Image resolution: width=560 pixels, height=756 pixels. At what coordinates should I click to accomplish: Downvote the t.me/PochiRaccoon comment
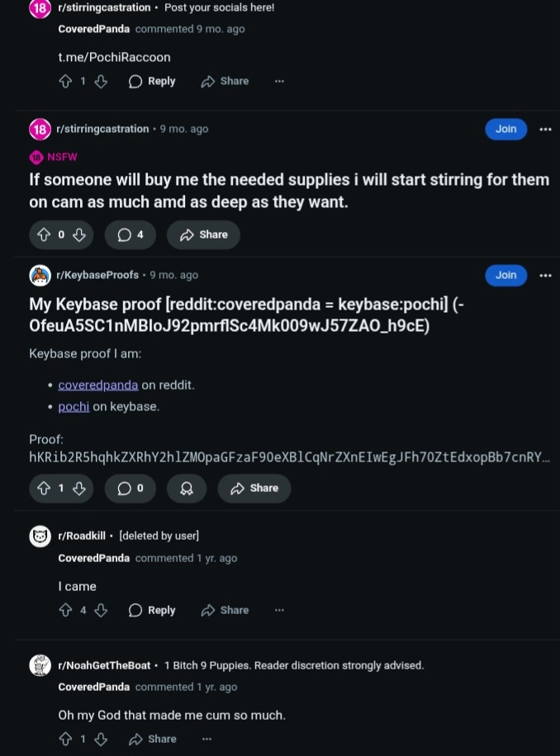[x=101, y=81]
